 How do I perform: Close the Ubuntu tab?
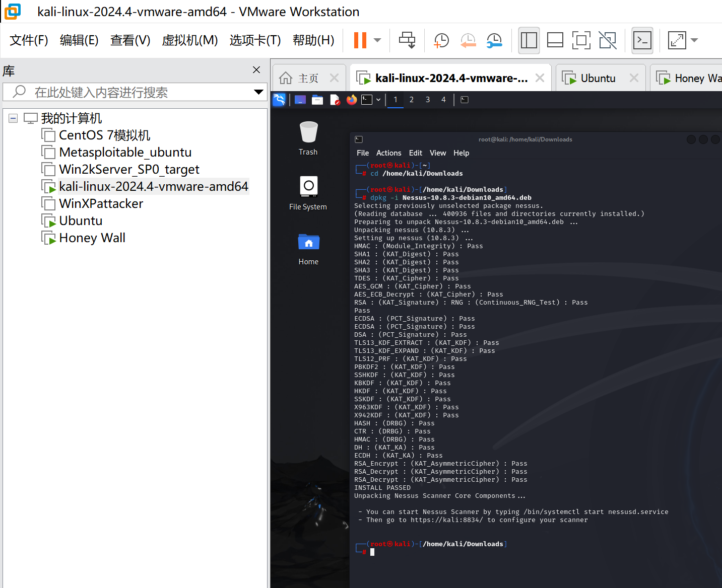634,78
